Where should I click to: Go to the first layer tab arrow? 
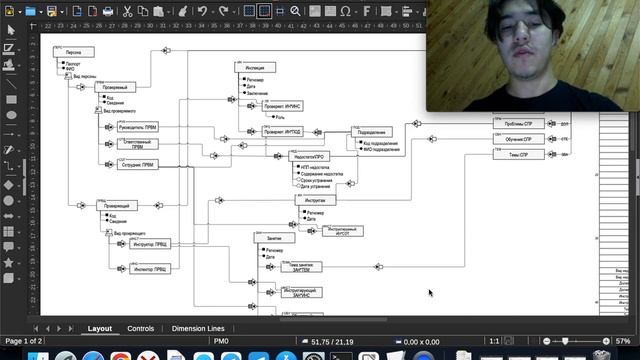[x=36, y=329]
